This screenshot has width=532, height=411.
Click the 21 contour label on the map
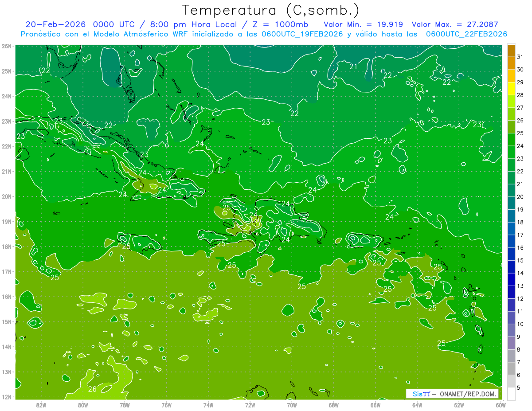click(353, 67)
